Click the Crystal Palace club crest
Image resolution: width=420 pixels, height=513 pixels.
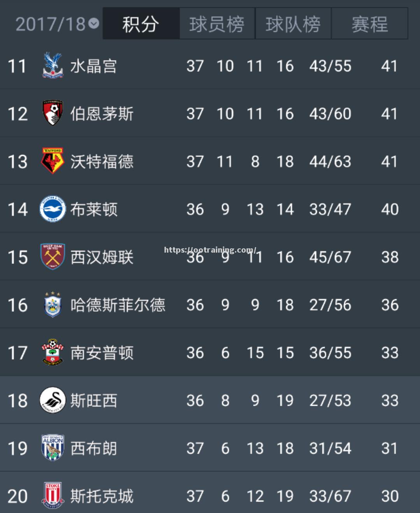coord(52,65)
